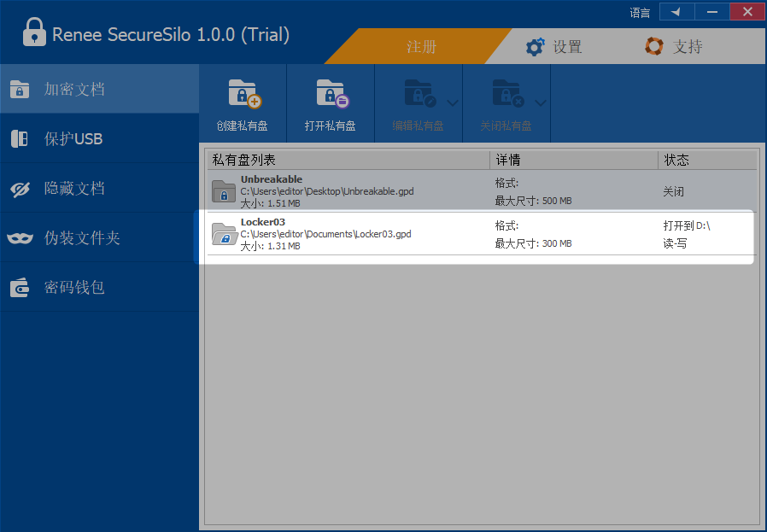This screenshot has width=767, height=532.
Task: Close the SecureSilo window
Action: pos(747,12)
